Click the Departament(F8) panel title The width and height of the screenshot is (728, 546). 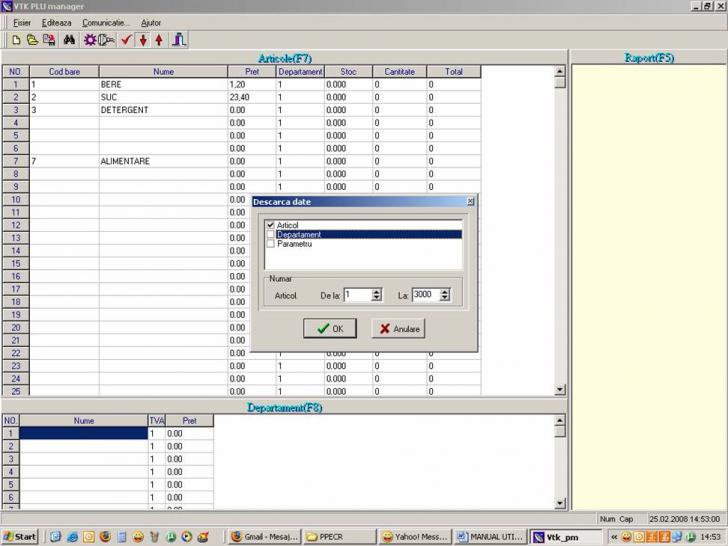click(x=285, y=408)
